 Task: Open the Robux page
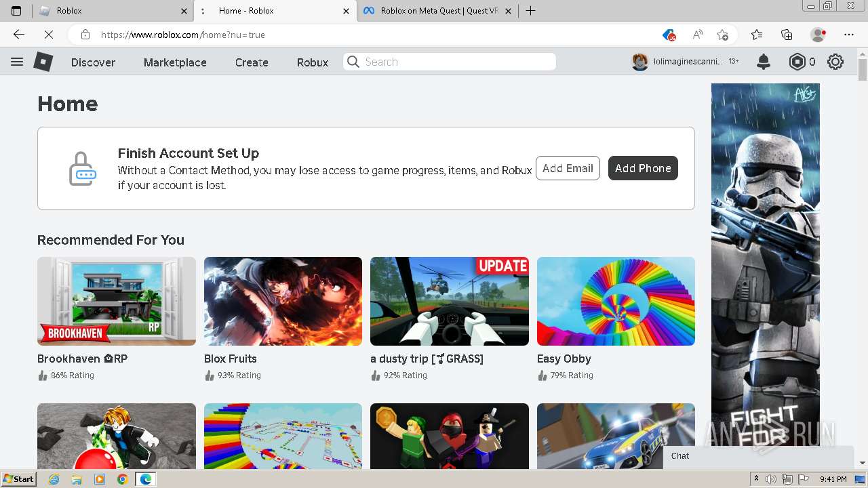click(313, 62)
